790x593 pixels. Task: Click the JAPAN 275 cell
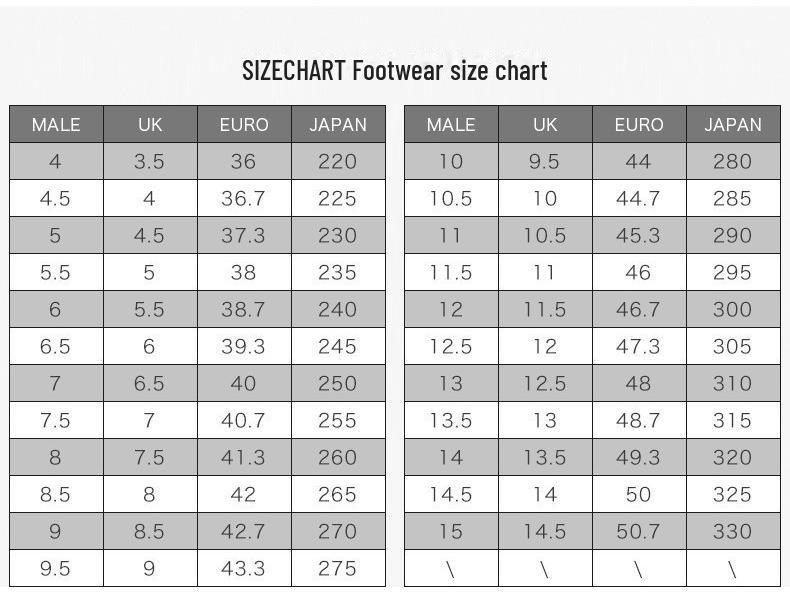click(x=337, y=568)
